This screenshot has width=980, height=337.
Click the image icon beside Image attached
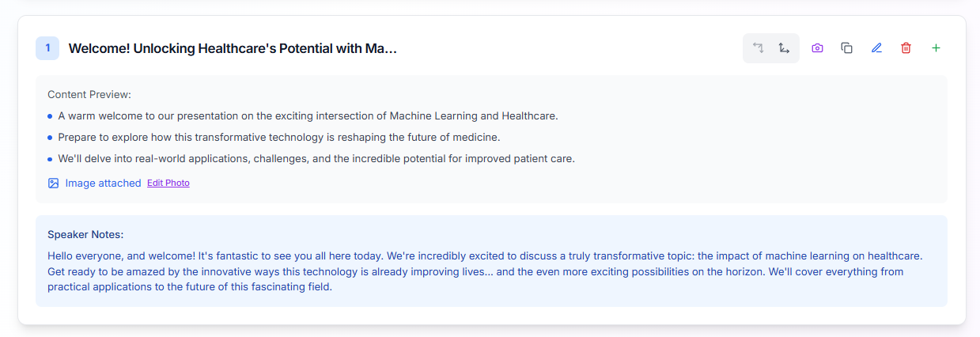(x=53, y=183)
